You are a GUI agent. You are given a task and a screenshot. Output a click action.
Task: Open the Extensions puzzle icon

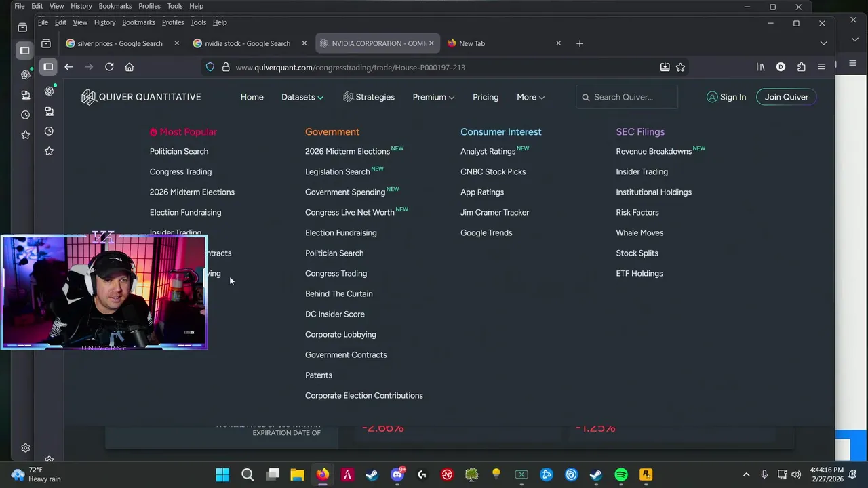(802, 67)
